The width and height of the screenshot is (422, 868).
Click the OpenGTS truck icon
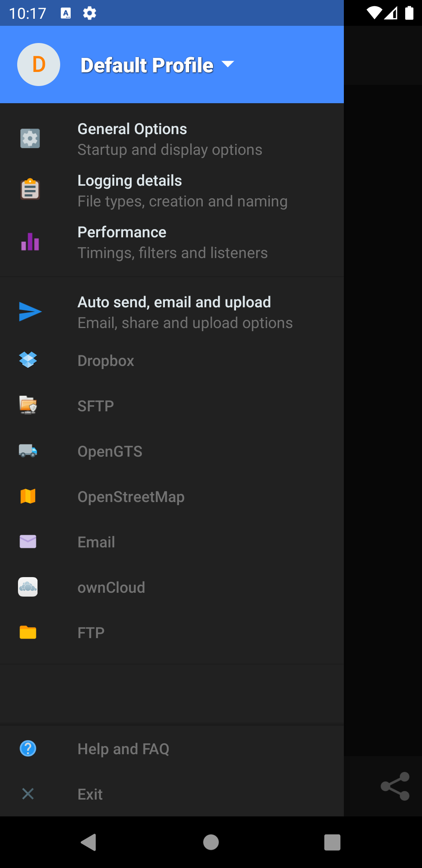[28, 451]
